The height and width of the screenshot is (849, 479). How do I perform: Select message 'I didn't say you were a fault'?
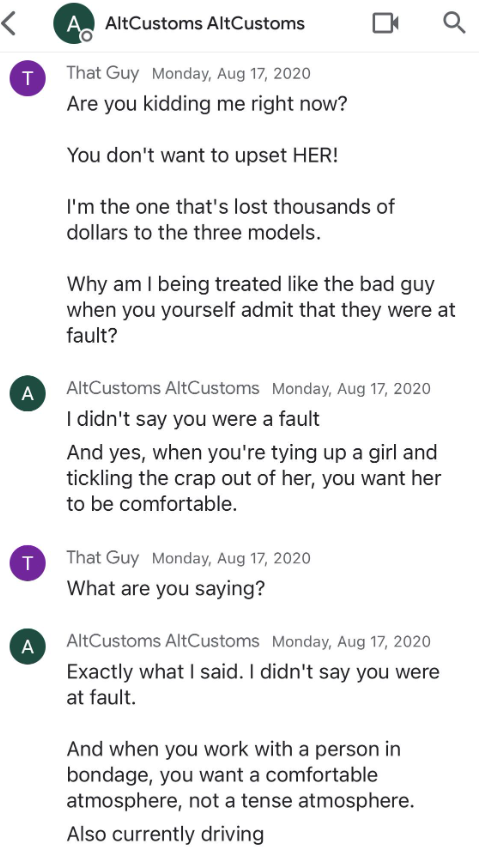193,419
